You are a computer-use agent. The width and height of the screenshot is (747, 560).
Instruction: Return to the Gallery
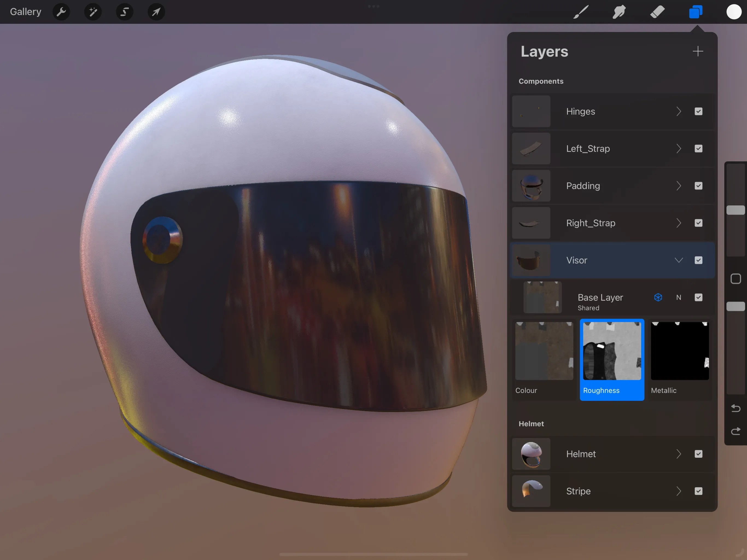click(x=25, y=11)
